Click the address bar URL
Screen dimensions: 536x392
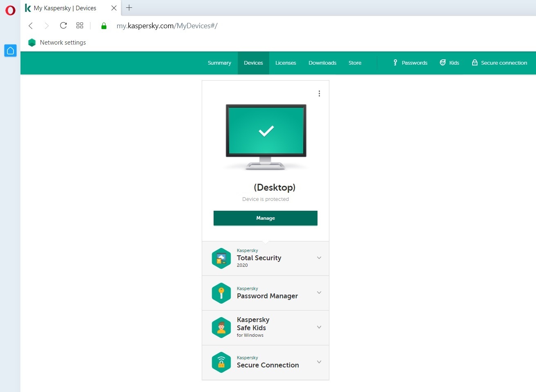point(167,26)
